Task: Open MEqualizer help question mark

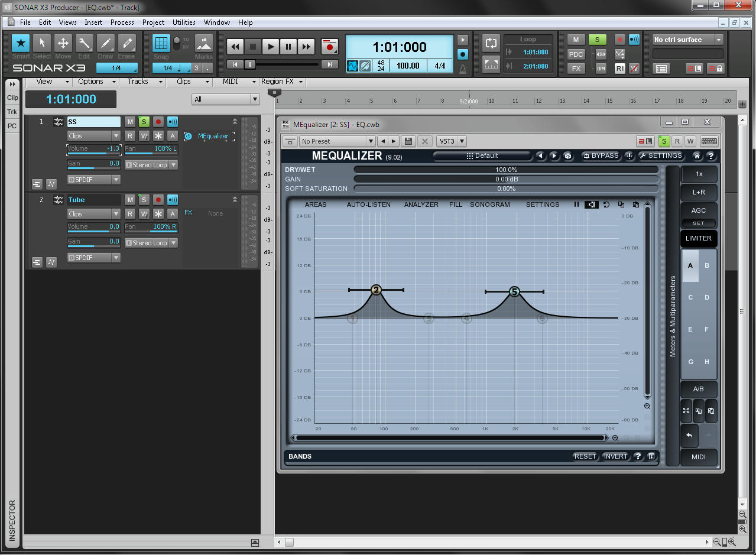Action: pos(711,156)
